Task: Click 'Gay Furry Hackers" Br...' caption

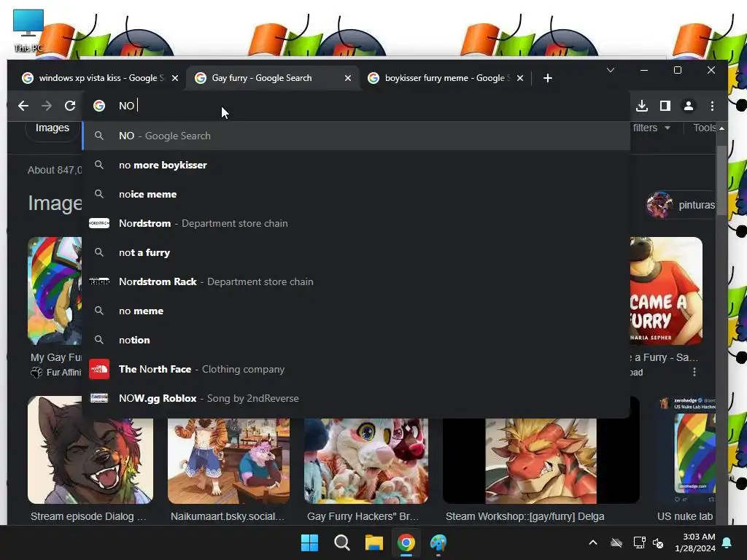Action: [363, 516]
